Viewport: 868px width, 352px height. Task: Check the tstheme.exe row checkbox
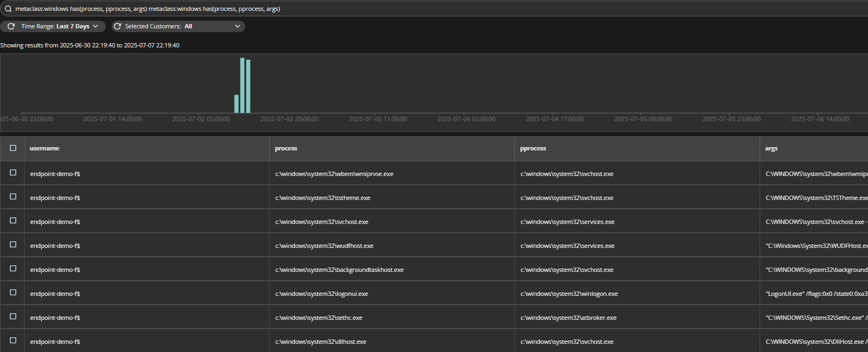pyautogui.click(x=13, y=197)
